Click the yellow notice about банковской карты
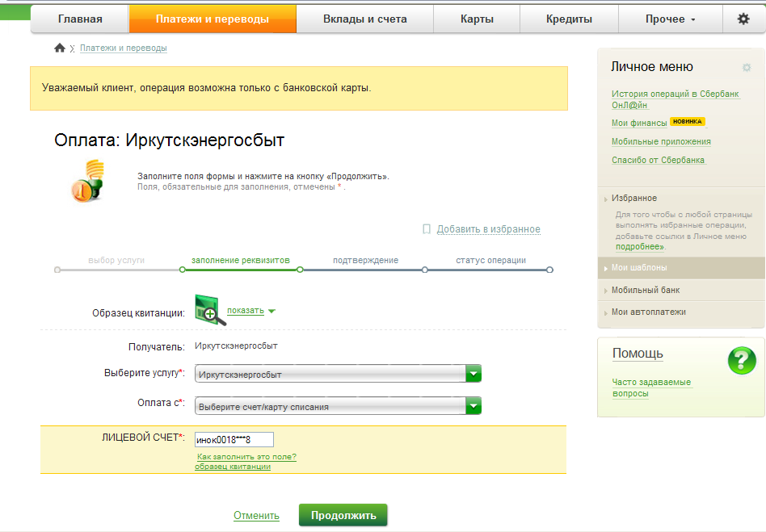The height and width of the screenshot is (532, 766). [299, 88]
